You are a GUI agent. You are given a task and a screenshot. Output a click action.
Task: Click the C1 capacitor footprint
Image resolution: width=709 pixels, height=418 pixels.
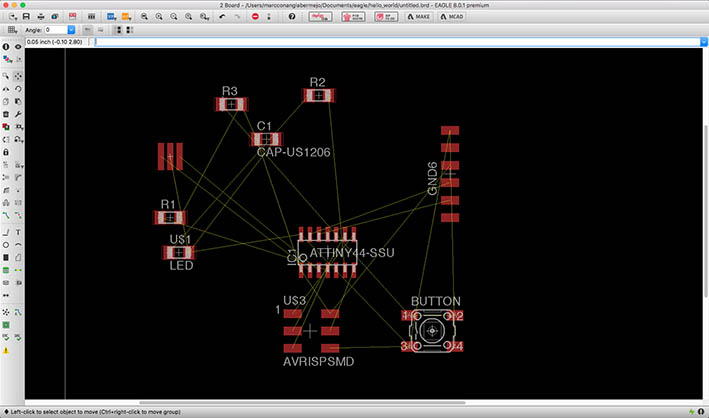tap(267, 139)
